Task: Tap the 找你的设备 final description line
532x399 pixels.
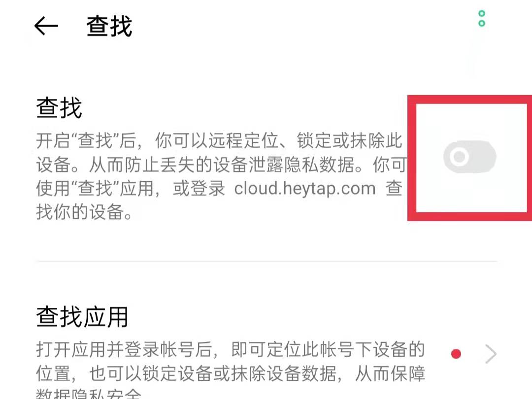Action: (84, 212)
